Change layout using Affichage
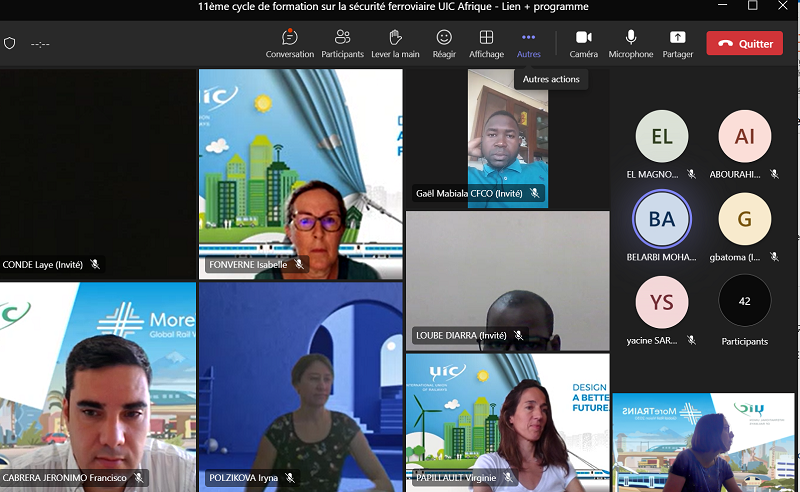The image size is (800, 492). (x=486, y=44)
